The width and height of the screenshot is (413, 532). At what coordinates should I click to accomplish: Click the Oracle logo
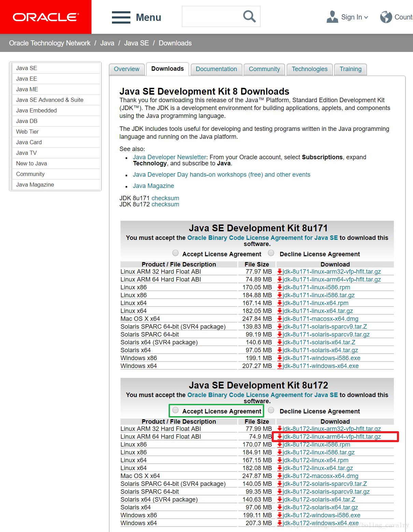(x=45, y=17)
